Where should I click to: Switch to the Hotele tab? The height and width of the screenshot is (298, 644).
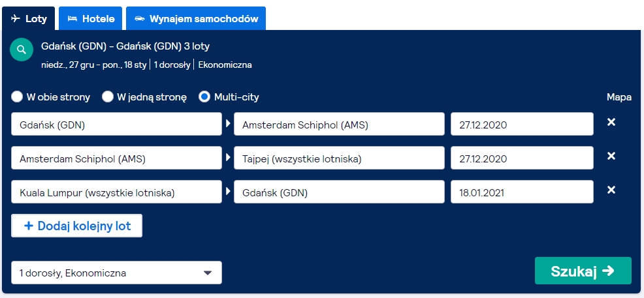coord(90,19)
